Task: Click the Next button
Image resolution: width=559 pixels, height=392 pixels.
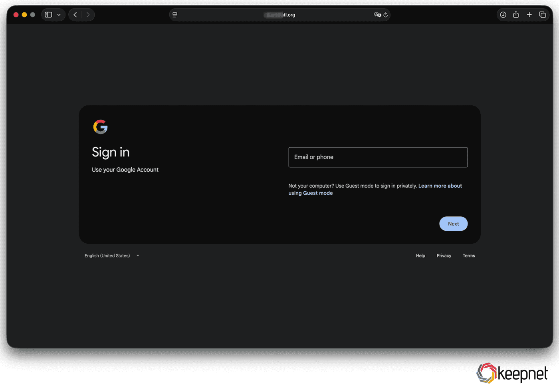Action: click(x=453, y=224)
